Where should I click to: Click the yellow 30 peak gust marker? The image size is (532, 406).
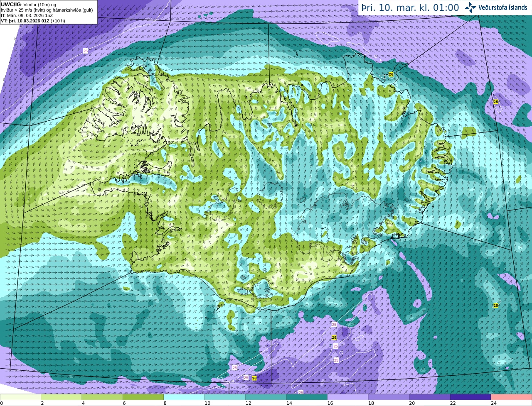click(254, 378)
